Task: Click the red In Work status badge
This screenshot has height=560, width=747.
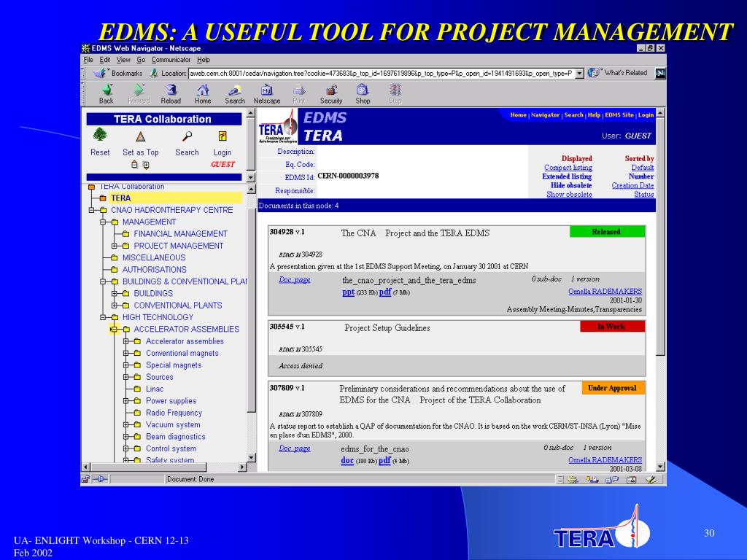Action: click(x=612, y=326)
